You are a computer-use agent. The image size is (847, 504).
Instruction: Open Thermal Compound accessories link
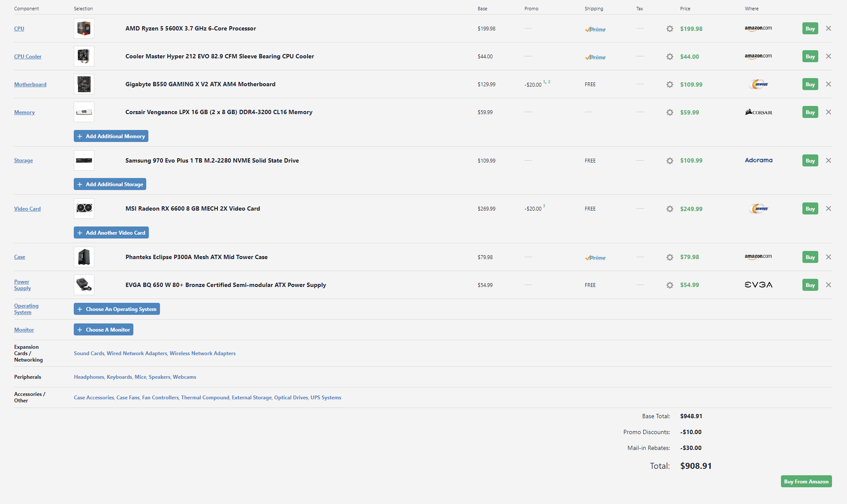click(x=205, y=398)
